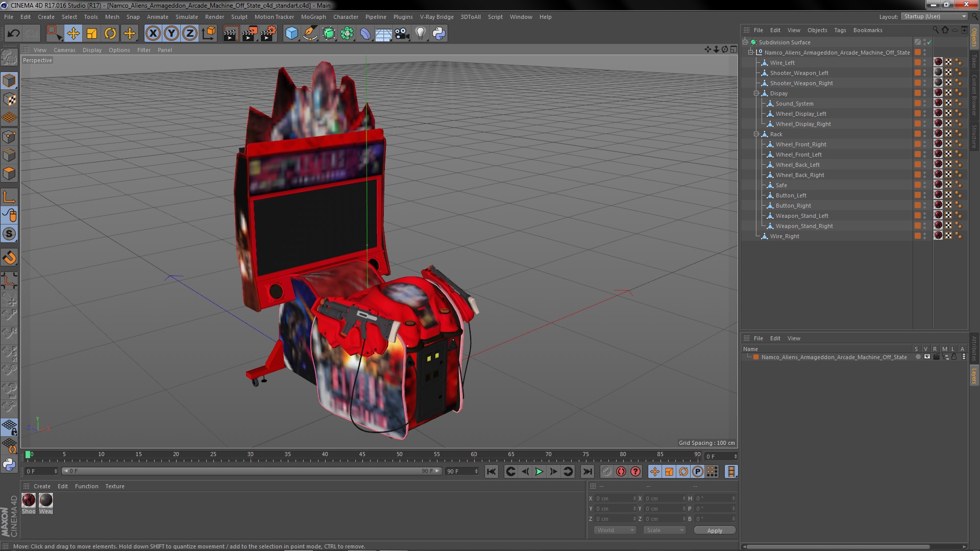
Task: Click the Undo arrow icon
Action: coord(13,34)
